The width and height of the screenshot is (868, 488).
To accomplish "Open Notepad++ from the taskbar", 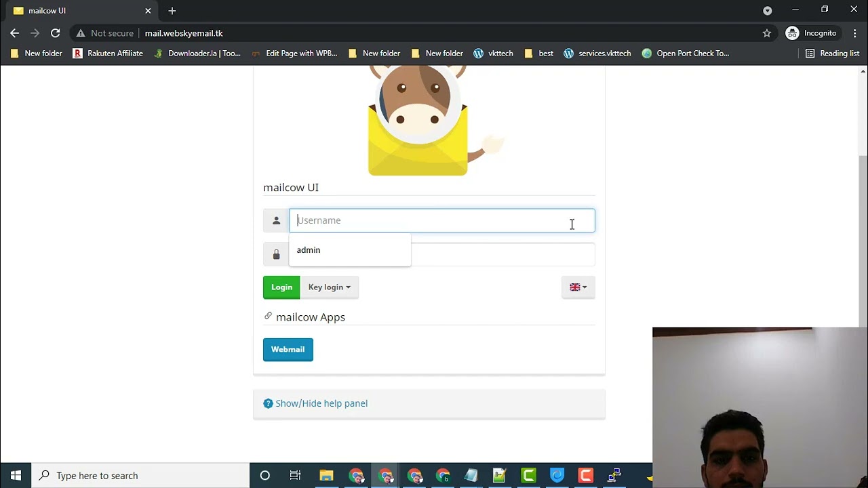I will [500, 475].
